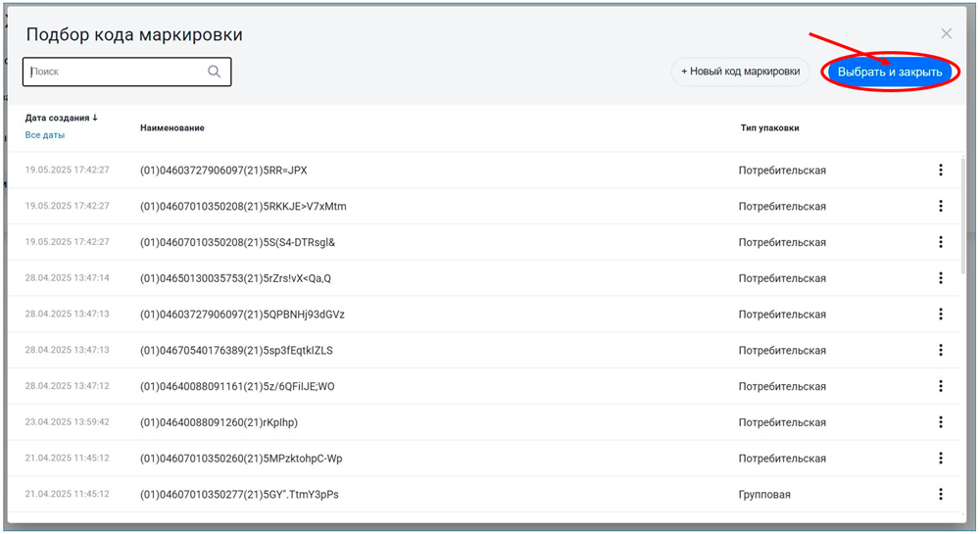980x534 pixels.
Task: Click the Наименование column header
Action: coord(172,128)
